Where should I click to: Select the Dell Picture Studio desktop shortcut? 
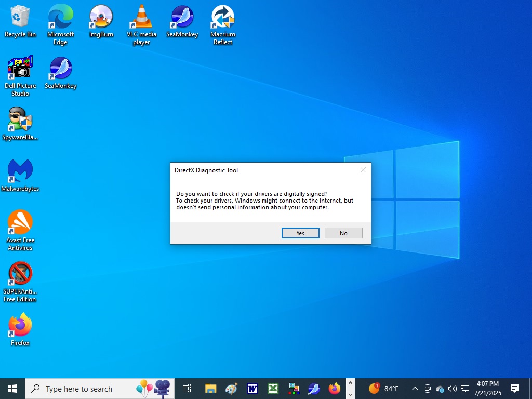[x=20, y=76]
